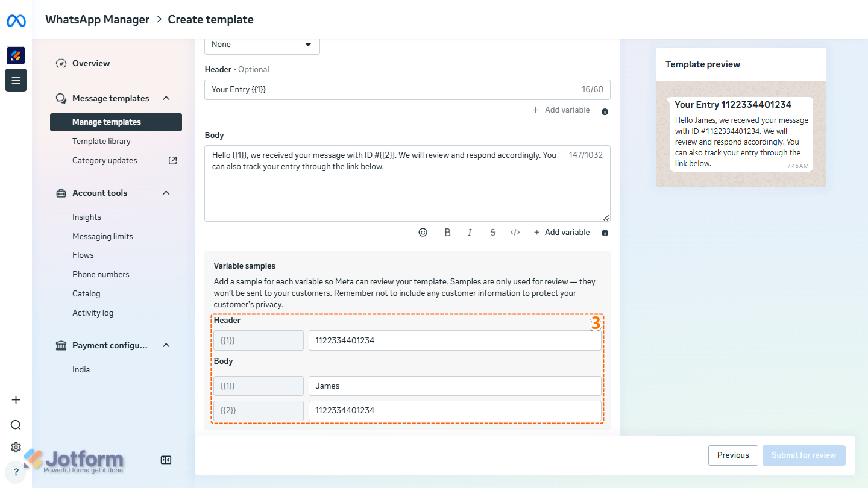Collapse sidebar using the panel icon
This screenshot has width=868, height=488.
[166, 460]
